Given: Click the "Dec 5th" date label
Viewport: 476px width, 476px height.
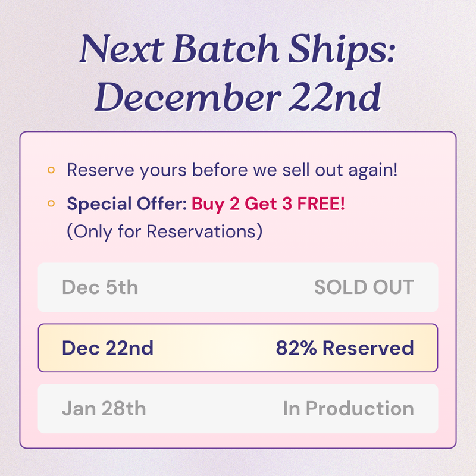Looking at the screenshot, I should pyautogui.click(x=100, y=287).
